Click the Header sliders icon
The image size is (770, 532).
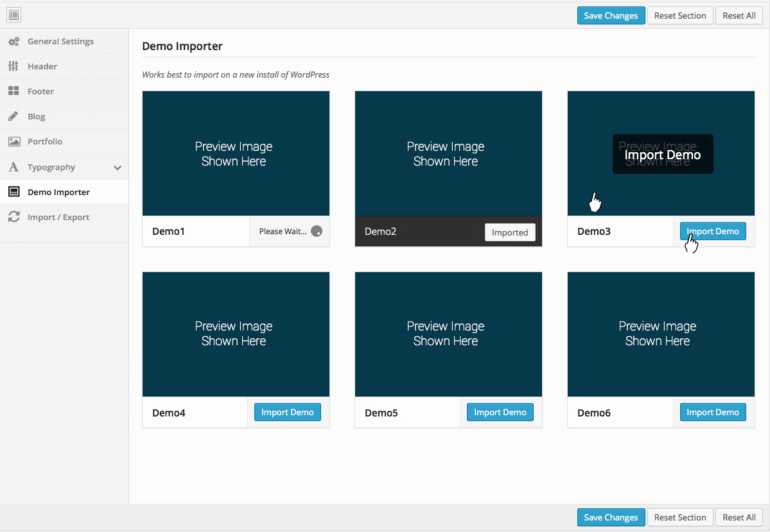pyautogui.click(x=13, y=65)
